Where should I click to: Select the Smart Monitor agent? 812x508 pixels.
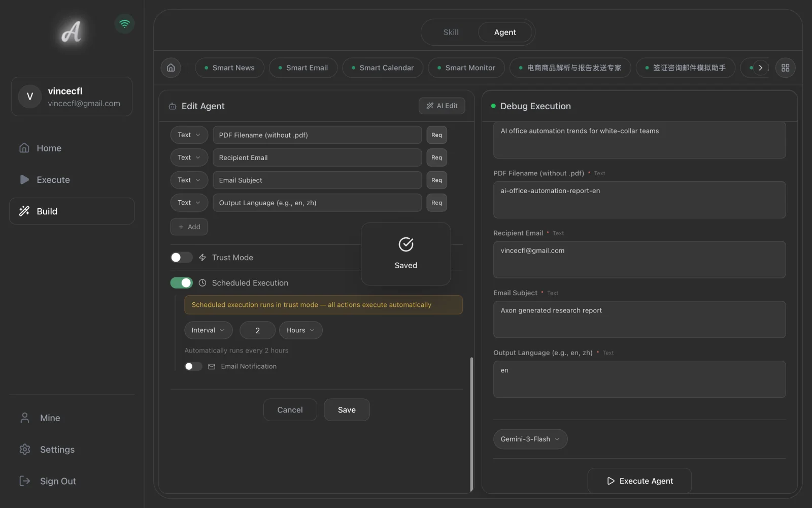coord(466,68)
